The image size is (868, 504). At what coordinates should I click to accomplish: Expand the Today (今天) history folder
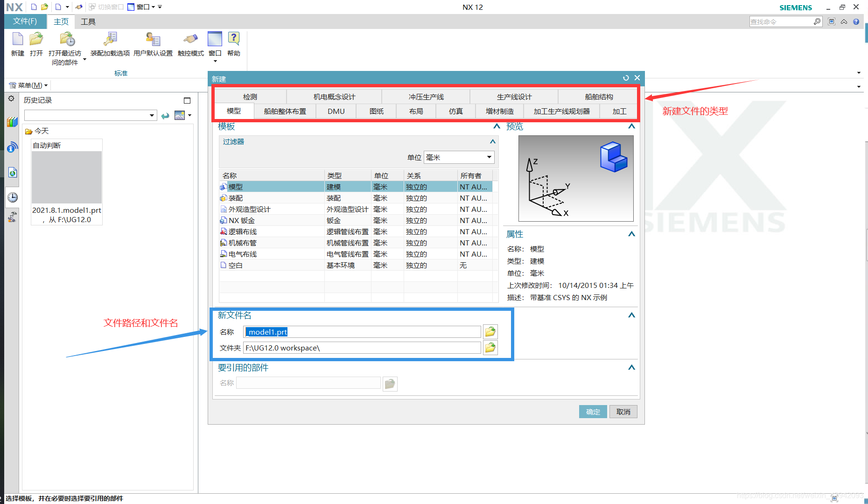tap(37, 131)
